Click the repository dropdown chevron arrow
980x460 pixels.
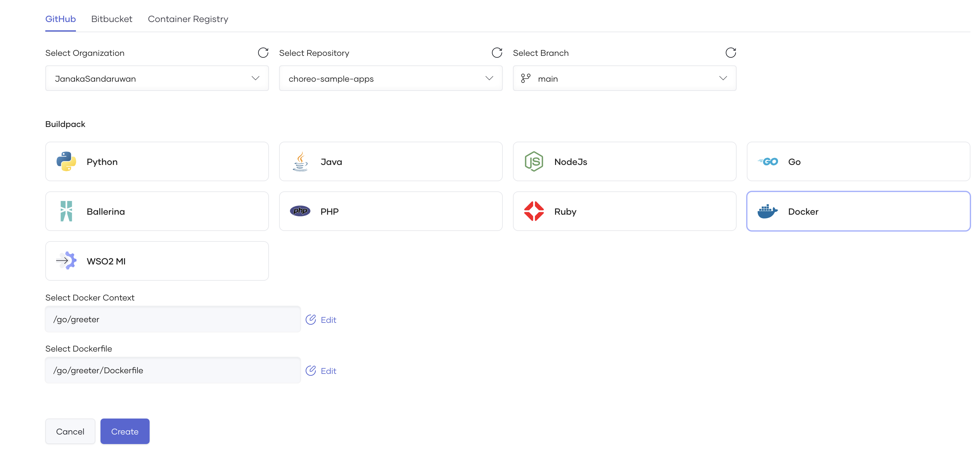pos(489,78)
